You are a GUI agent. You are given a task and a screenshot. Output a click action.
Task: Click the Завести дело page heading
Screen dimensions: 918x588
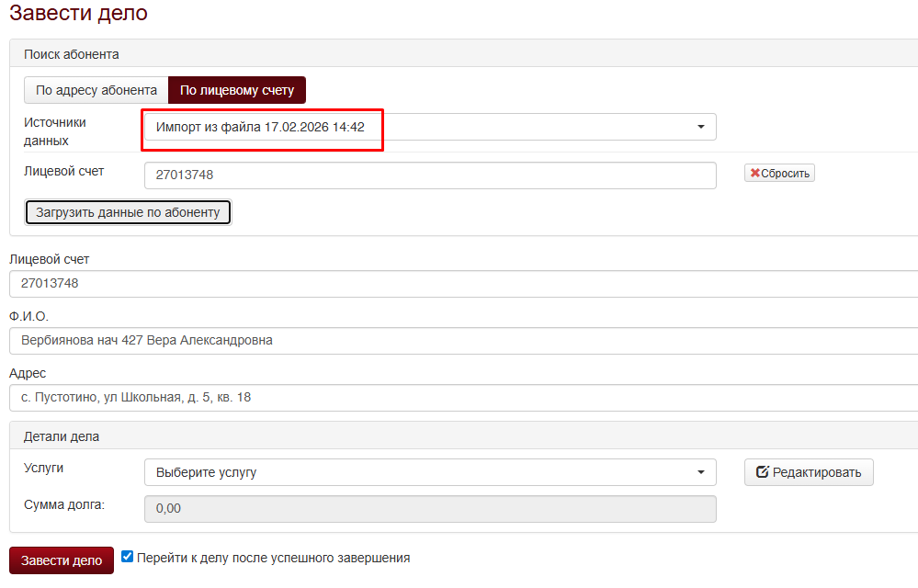coord(78,14)
